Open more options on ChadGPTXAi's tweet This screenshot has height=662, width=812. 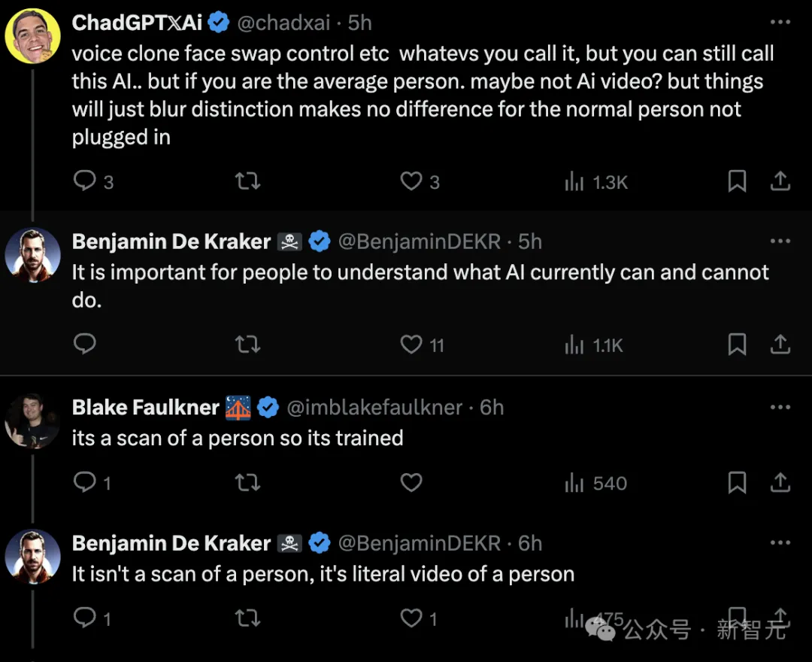coord(780,22)
